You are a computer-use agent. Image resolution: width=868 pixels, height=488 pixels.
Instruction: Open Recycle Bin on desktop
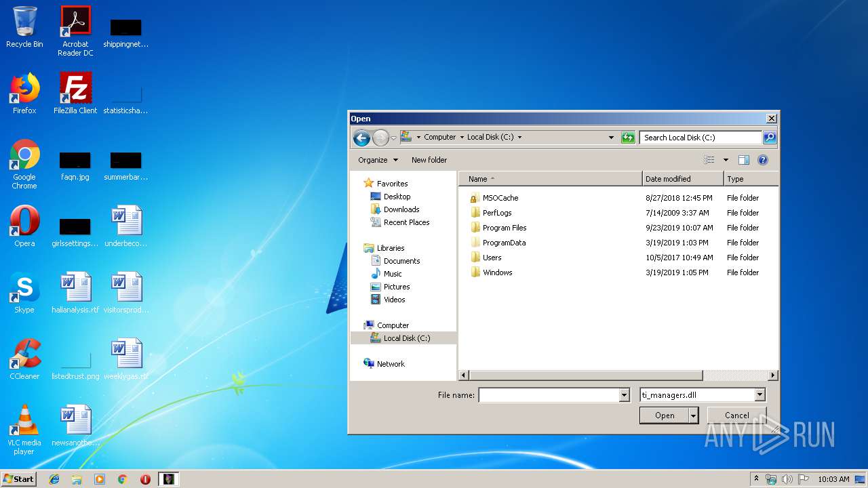(x=24, y=27)
